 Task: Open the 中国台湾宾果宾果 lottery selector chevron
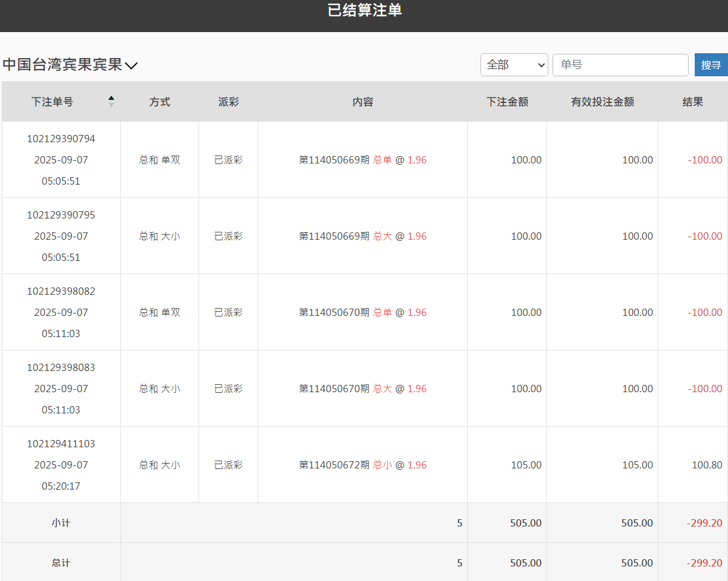[131, 65]
